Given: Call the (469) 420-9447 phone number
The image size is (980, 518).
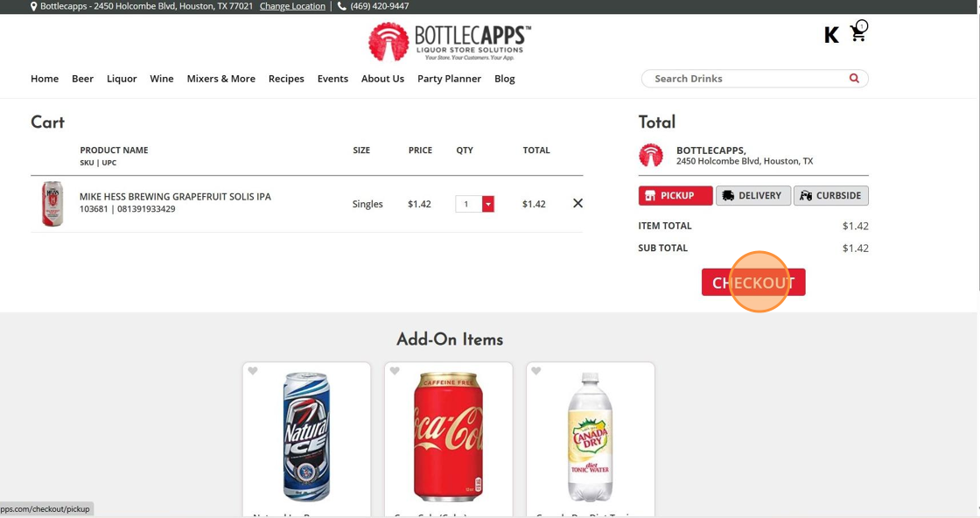Looking at the screenshot, I should pyautogui.click(x=380, y=6).
